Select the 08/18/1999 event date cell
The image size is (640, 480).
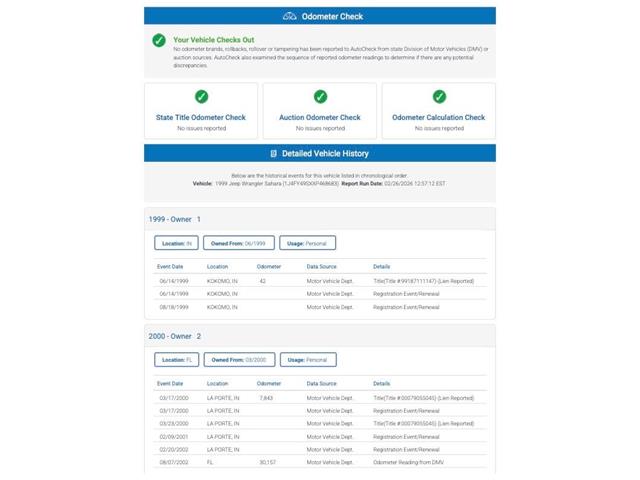coord(174,307)
